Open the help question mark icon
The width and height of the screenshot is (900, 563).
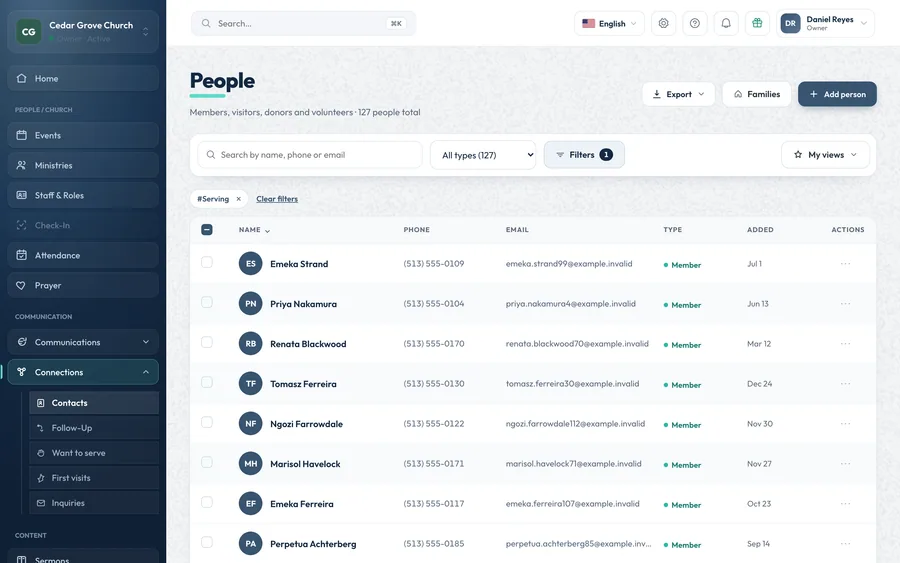tap(695, 24)
